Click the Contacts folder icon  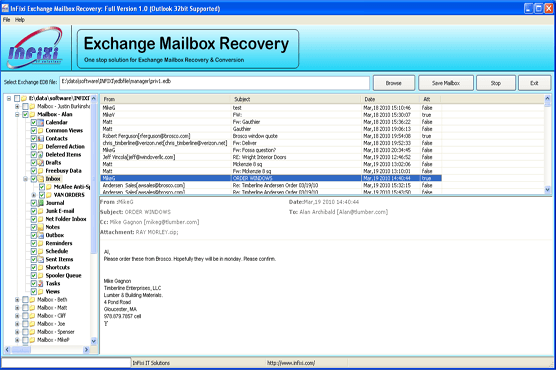click(x=41, y=139)
